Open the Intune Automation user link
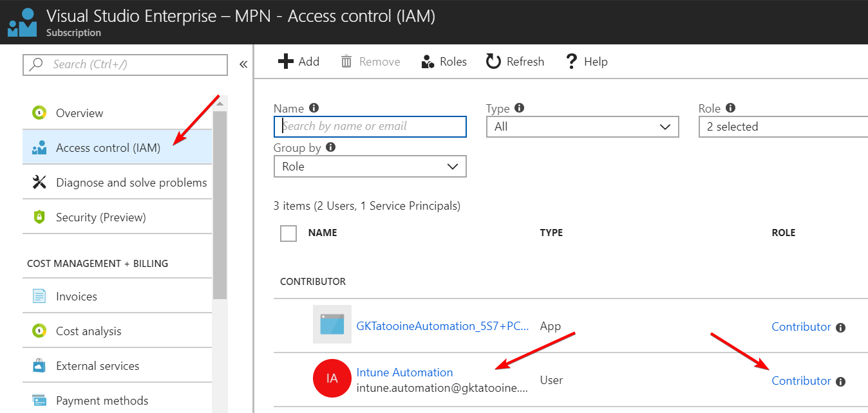Screen dimensions: 868x413 click(404, 372)
